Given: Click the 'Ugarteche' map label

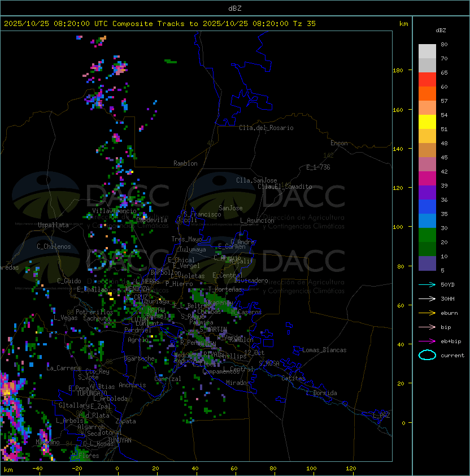Looking at the screenshot, I should click(140, 358).
